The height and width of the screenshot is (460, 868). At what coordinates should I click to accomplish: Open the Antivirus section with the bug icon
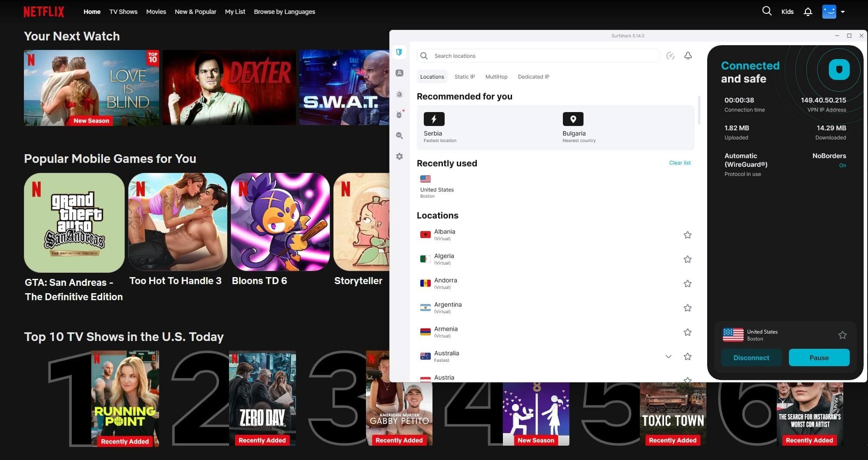click(399, 115)
